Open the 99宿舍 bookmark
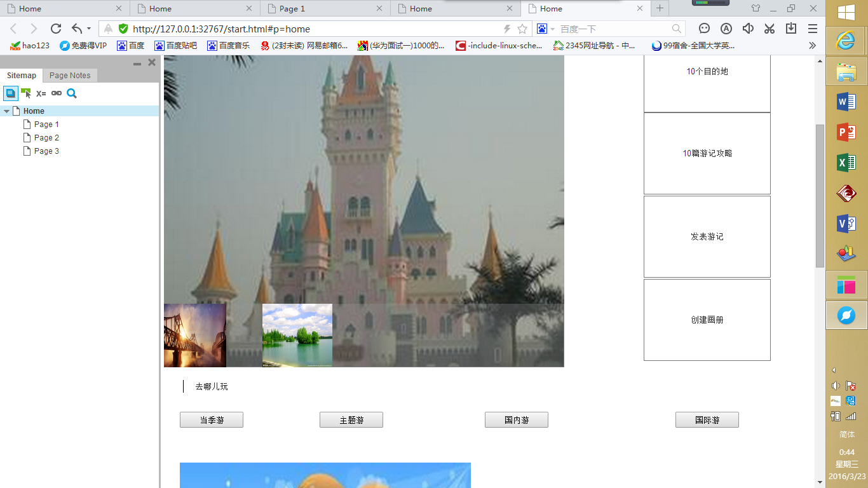Viewport: 868px width, 488px height. [693, 46]
